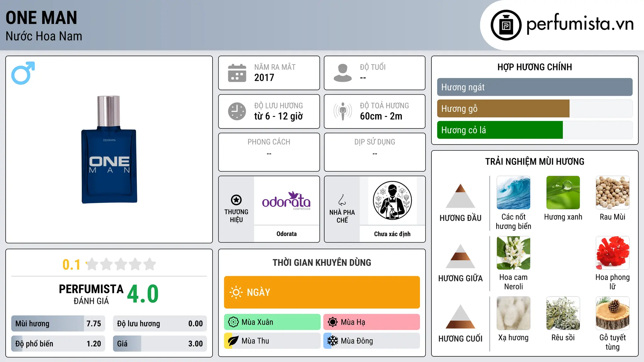Click the Nước Hoa Nam subtitle
Image resolution: width=644 pixels, height=362 pixels.
(44, 36)
